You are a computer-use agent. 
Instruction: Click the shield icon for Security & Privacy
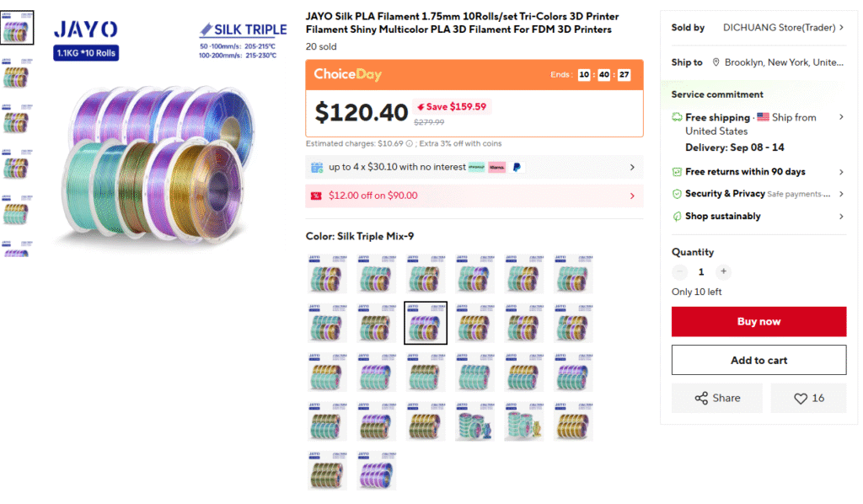677,194
